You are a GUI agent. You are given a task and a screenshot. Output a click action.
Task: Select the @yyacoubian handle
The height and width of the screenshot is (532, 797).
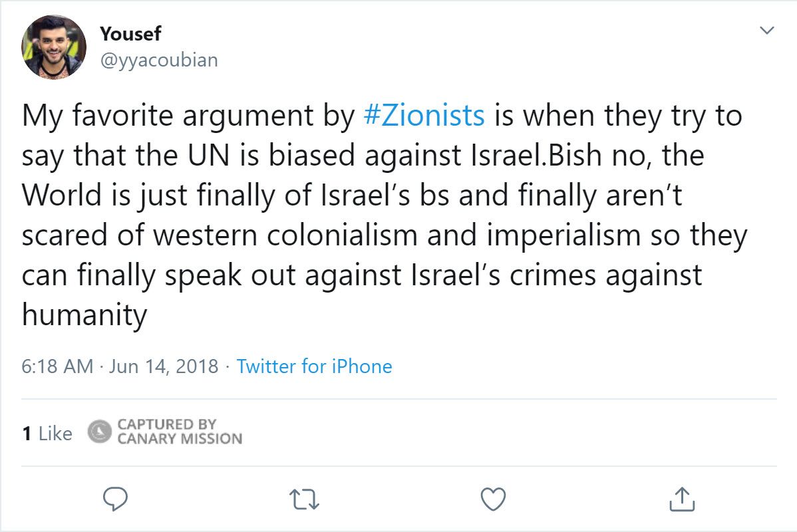(x=158, y=60)
